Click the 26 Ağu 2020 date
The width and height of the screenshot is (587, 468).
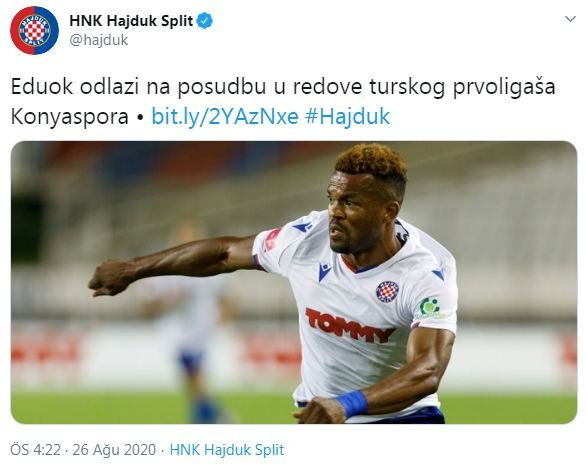(x=114, y=449)
